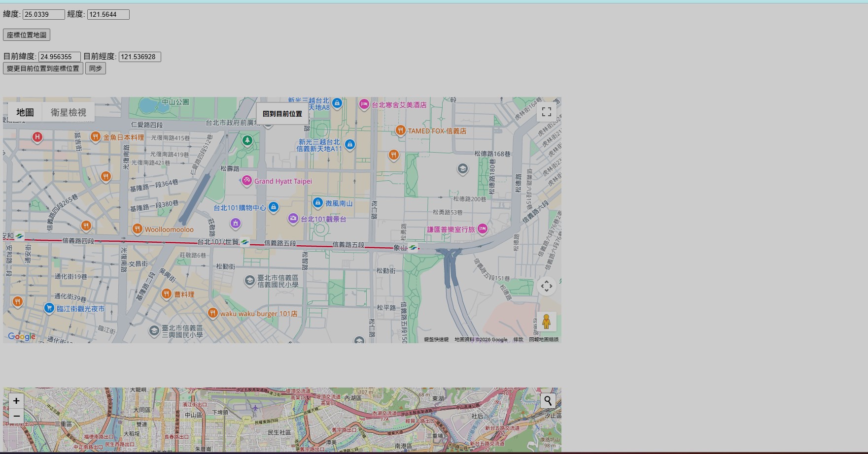The image size is (868, 454).
Task: Select the Woolloomooloo restaurant pin
Action: pyautogui.click(x=138, y=228)
